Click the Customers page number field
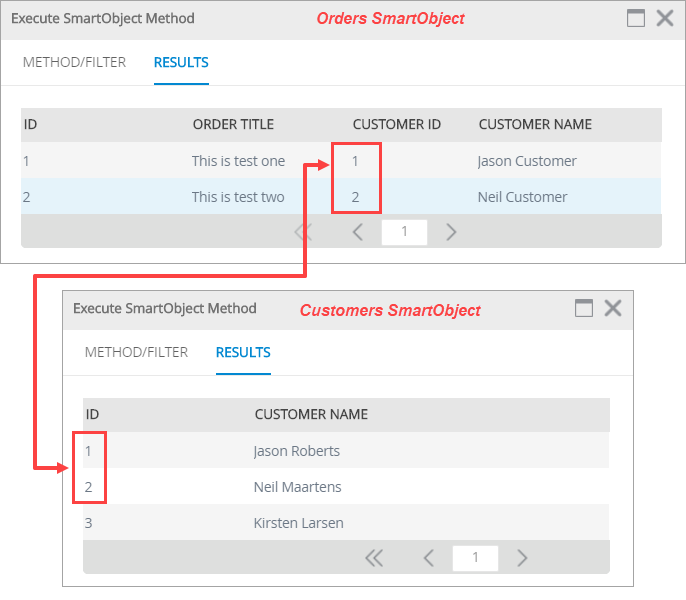Image resolution: width=686 pixels, height=600 pixels. 475,558
